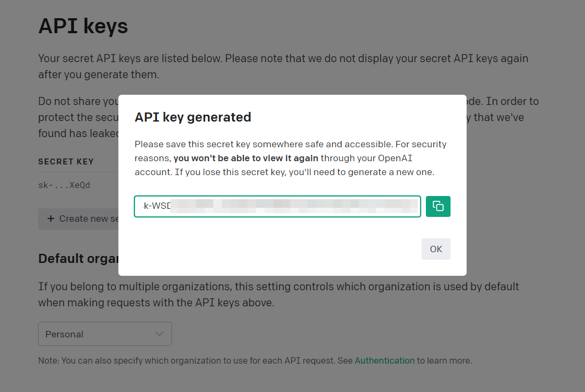Image resolution: width=585 pixels, height=392 pixels.
Task: Open the Authentication documentation link
Action: (384, 360)
